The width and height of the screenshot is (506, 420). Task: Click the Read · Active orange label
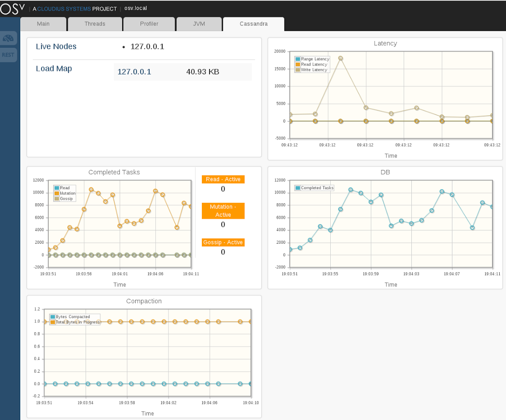(x=223, y=180)
